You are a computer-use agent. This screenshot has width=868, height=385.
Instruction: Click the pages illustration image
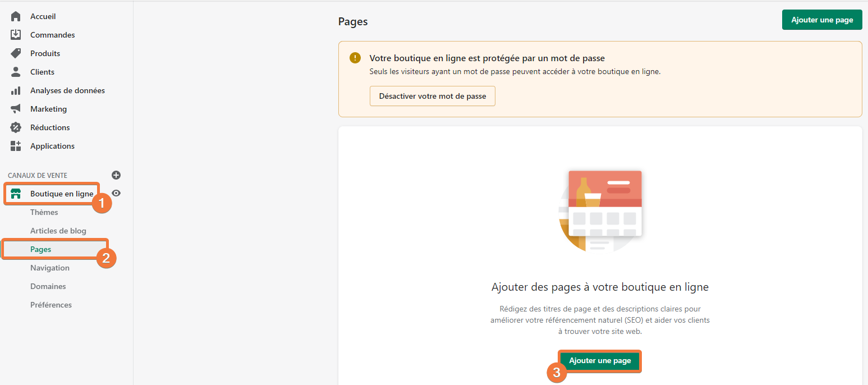tap(600, 210)
